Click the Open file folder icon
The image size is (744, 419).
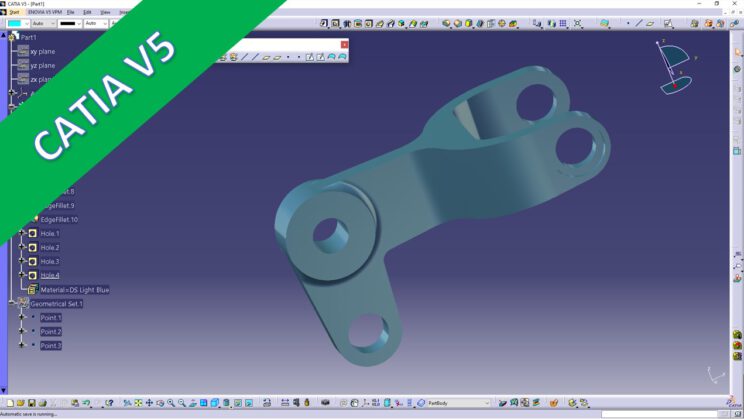(20, 403)
